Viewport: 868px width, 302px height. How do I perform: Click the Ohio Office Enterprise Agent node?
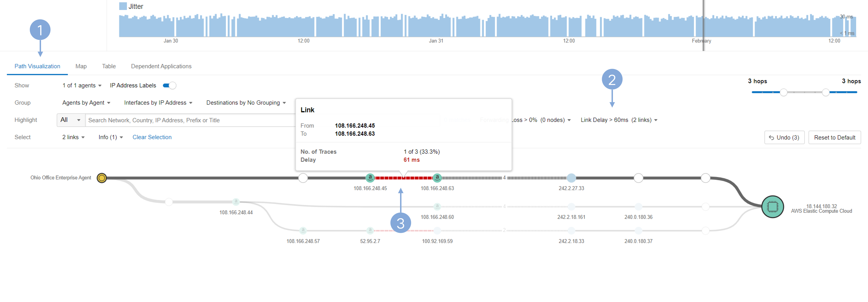point(101,178)
